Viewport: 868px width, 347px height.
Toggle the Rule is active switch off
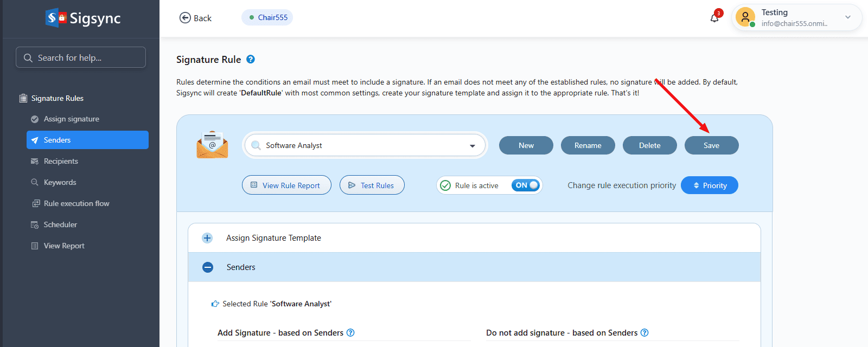pos(525,185)
